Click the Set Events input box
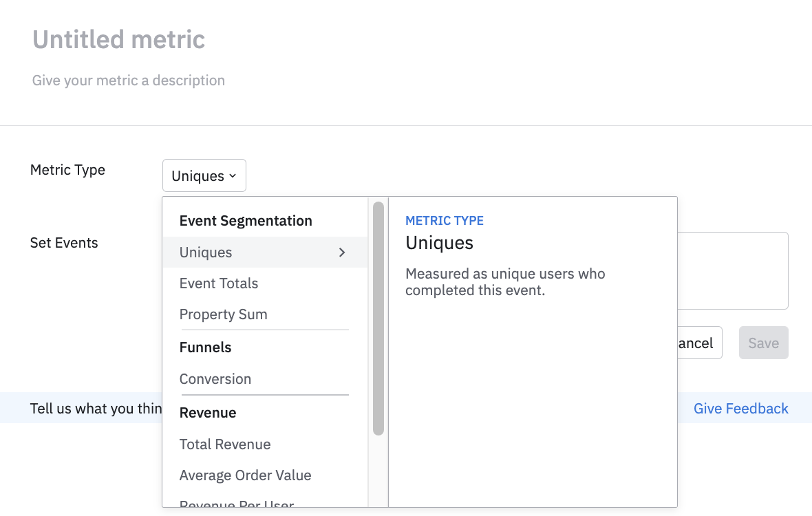Image resolution: width=812 pixels, height=516 pixels. pos(732,270)
